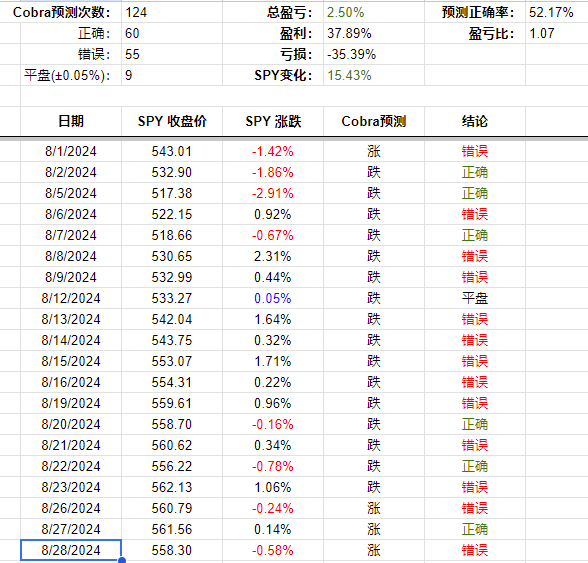Select the SPY变化 value 15.43%
Viewport: 588px width, 563px height.
click(x=374, y=75)
